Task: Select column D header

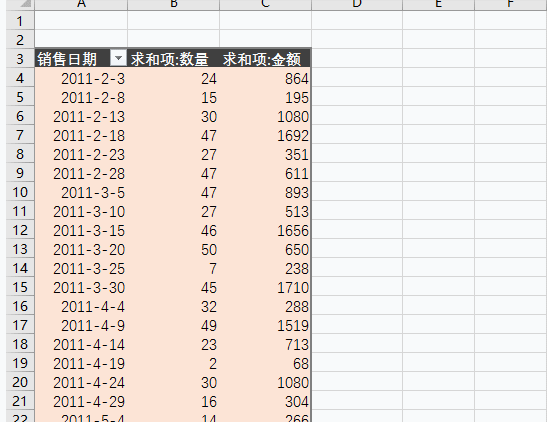Action: click(357, 4)
